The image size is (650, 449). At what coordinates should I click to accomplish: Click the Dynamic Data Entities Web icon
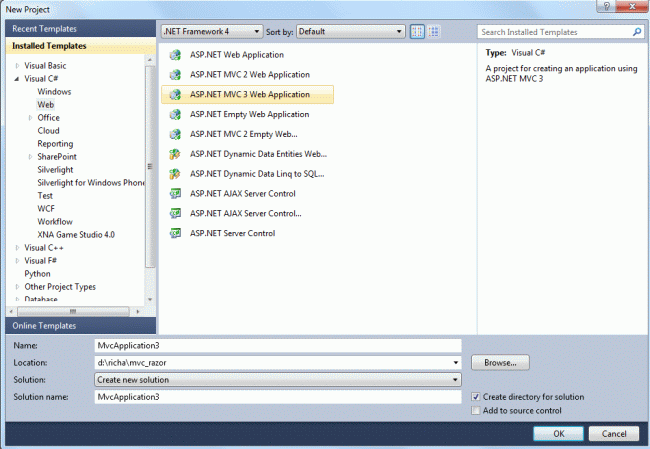point(175,154)
